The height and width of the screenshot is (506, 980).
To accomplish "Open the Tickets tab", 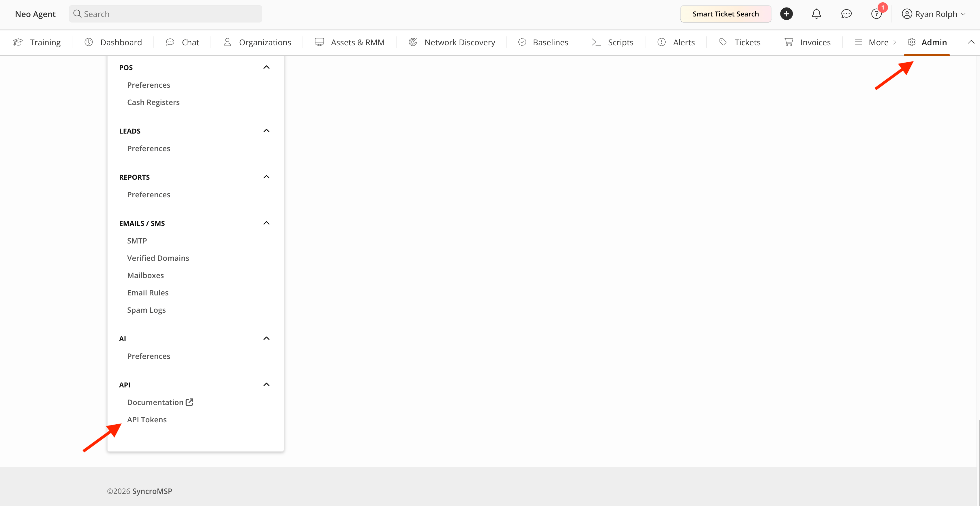I will click(x=739, y=42).
